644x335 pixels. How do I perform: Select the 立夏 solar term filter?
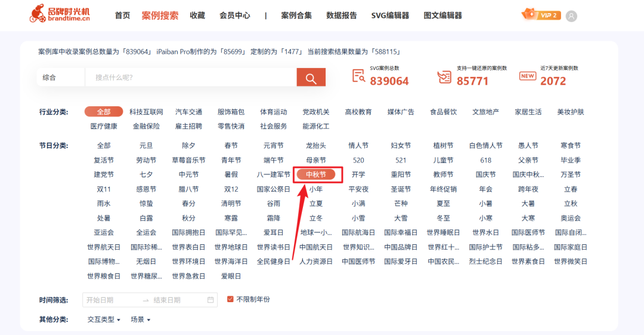pos(316,204)
